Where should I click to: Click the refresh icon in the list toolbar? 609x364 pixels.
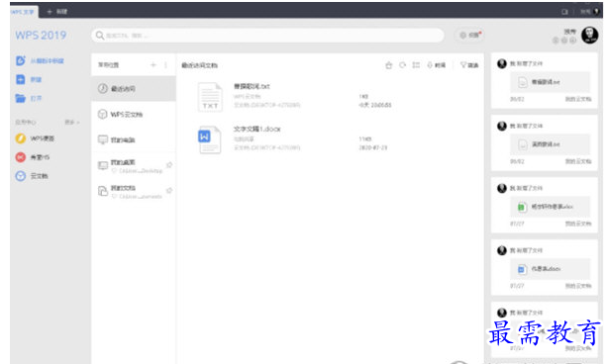pos(402,65)
